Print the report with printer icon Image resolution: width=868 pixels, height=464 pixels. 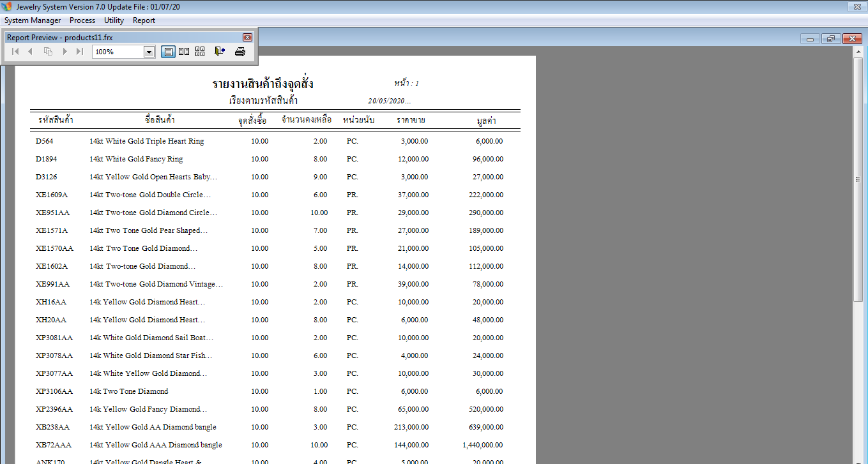pyautogui.click(x=240, y=52)
